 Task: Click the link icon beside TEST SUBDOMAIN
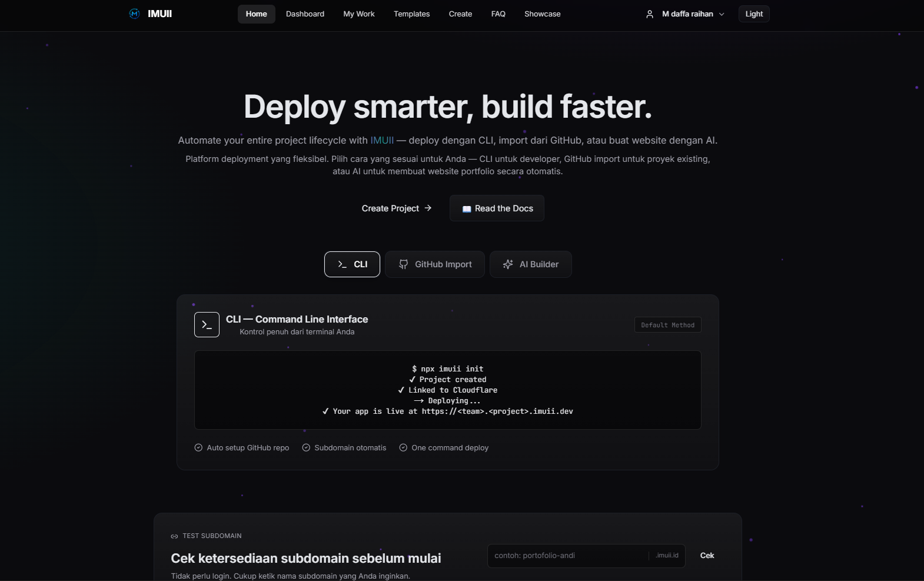[174, 536]
